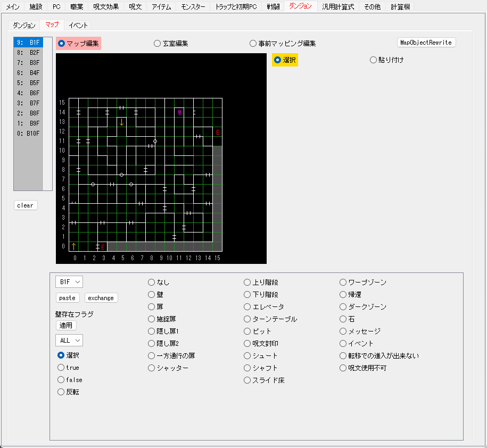Click the clear button
The image size is (487, 448).
tap(26, 205)
